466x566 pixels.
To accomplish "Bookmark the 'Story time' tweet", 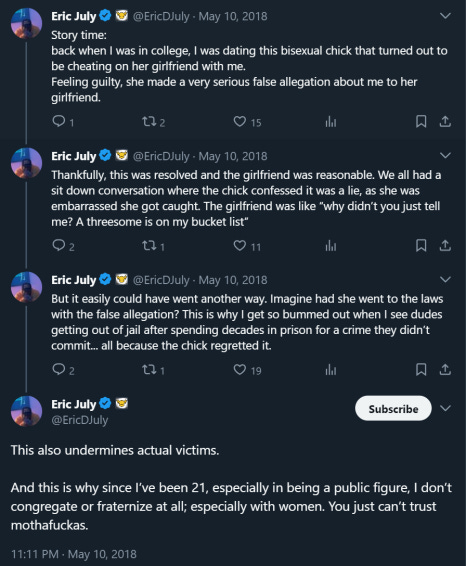I will pos(421,121).
